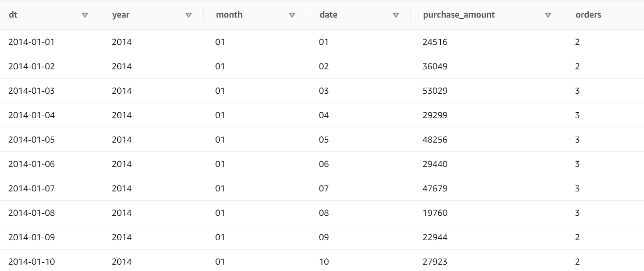Select the purchase amount value 19760
This screenshot has height=271, width=644.
click(435, 213)
